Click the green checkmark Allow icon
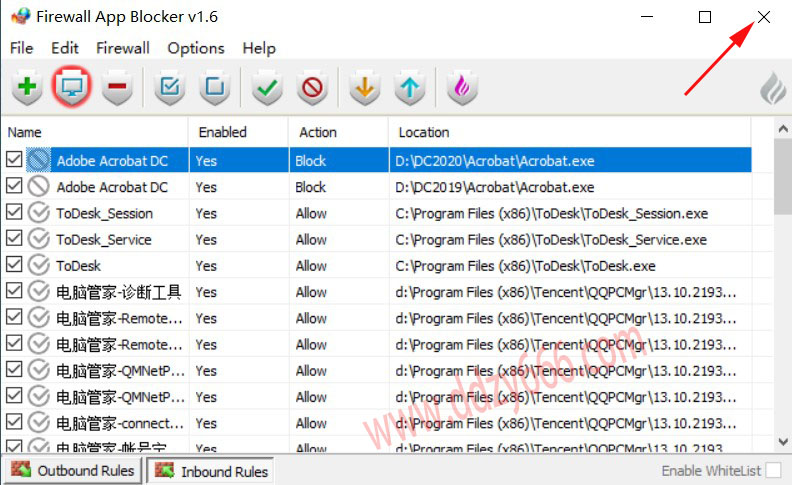This screenshot has height=485, width=792. point(267,87)
